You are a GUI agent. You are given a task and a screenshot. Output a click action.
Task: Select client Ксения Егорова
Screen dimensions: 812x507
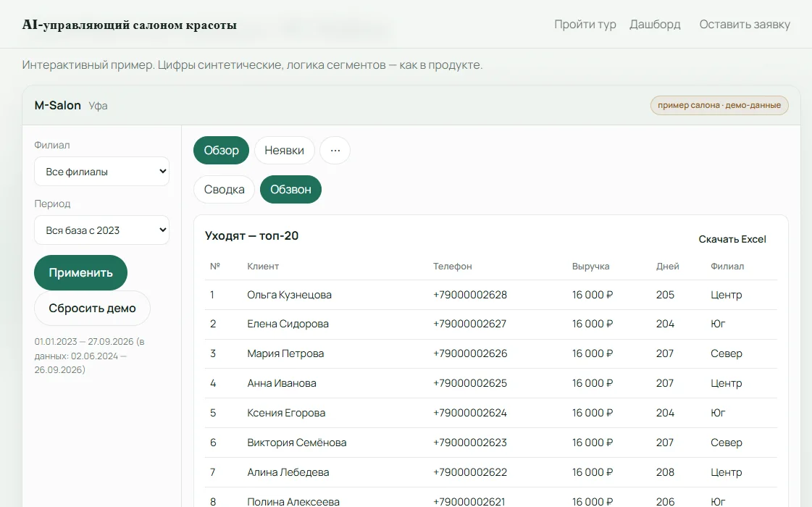(x=286, y=413)
